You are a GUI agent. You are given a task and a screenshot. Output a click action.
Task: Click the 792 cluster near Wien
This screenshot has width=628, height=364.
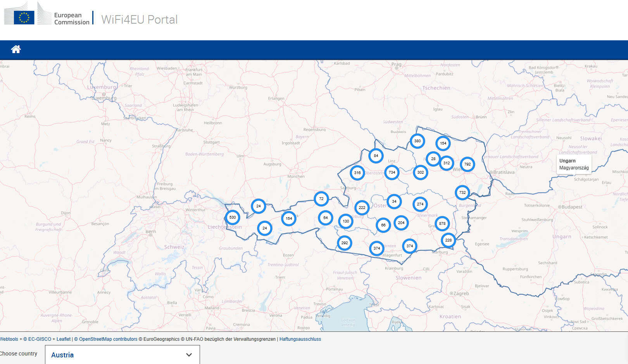coord(468,164)
